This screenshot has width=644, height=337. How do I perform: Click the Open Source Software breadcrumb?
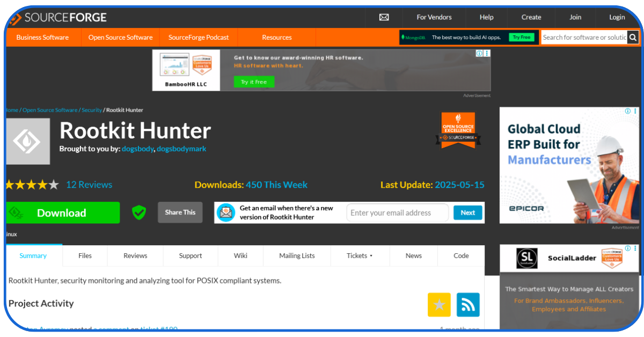click(x=50, y=110)
